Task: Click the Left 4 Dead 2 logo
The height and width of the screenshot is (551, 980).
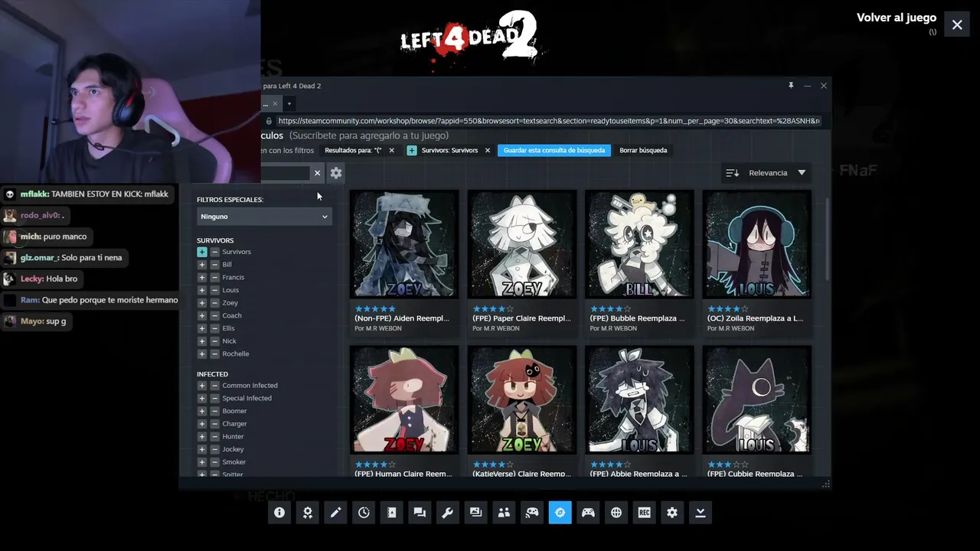Action: click(x=469, y=37)
